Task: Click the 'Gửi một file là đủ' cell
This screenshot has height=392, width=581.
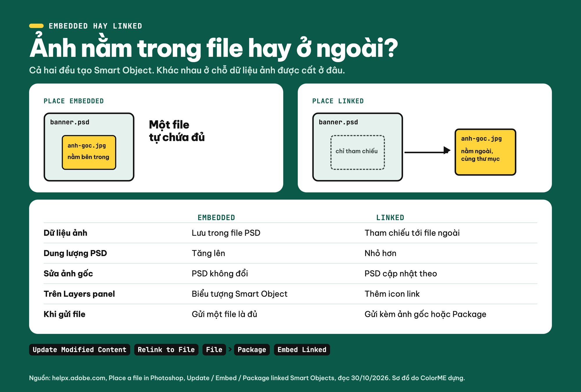Action: [x=225, y=314]
